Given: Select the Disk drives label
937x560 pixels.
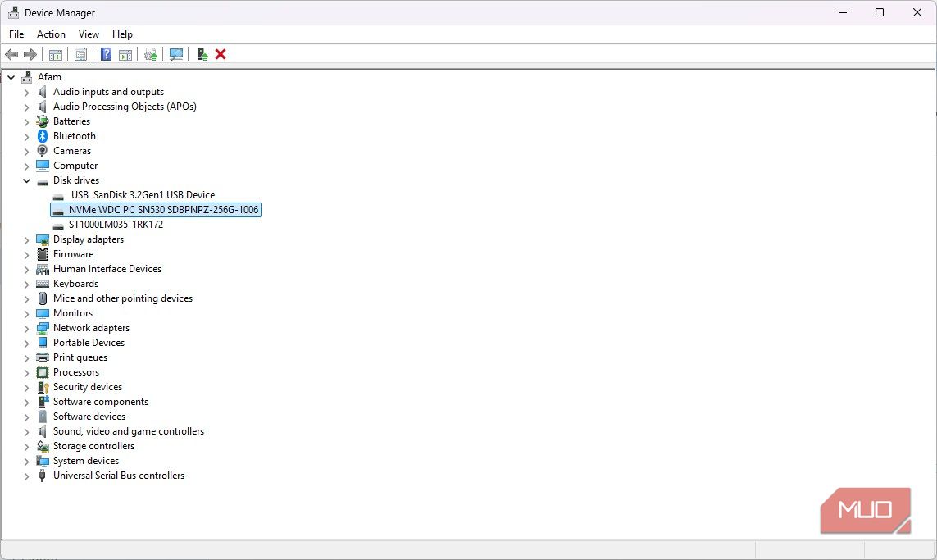Looking at the screenshot, I should pyautogui.click(x=76, y=180).
